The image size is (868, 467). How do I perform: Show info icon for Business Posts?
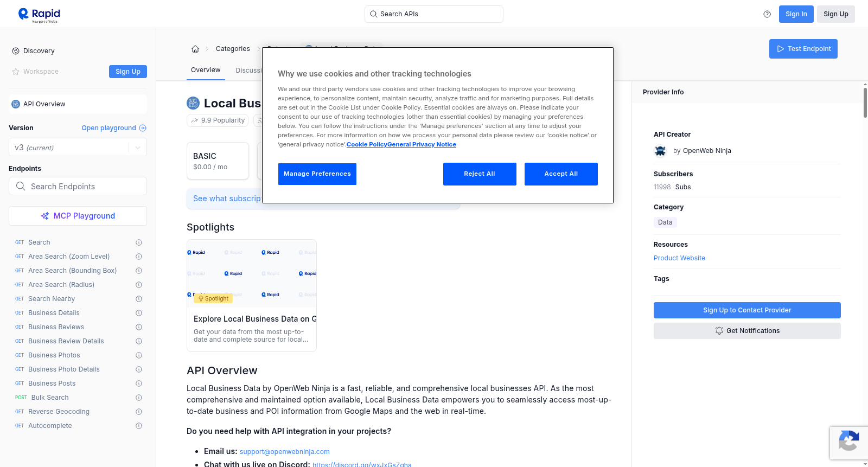[139, 383]
